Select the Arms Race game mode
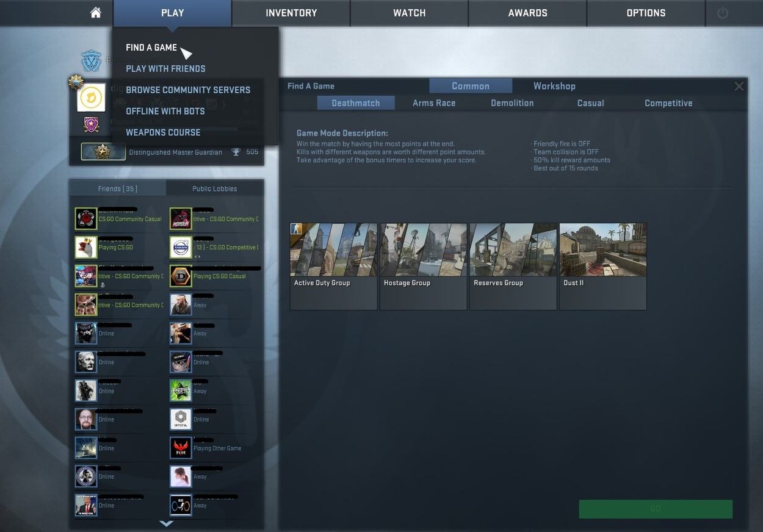This screenshot has width=763, height=532. pyautogui.click(x=434, y=103)
